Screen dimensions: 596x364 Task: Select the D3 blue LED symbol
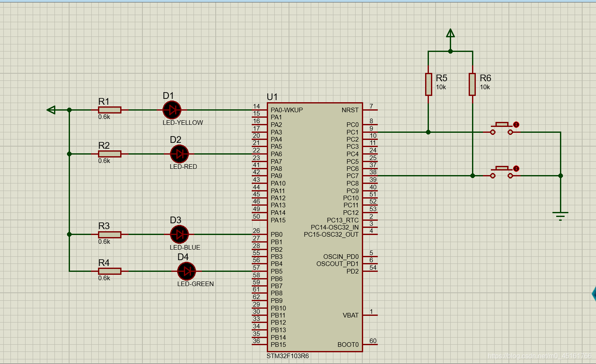point(179,235)
